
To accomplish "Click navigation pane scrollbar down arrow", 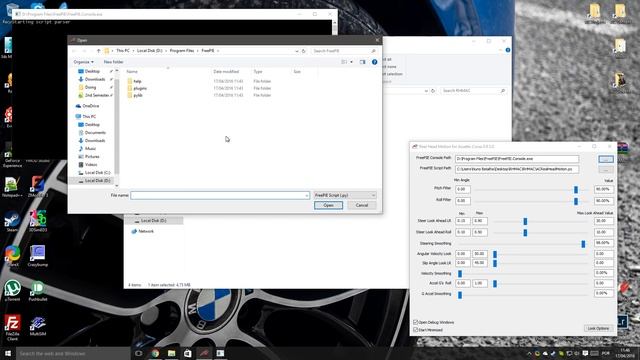I will (117, 186).
